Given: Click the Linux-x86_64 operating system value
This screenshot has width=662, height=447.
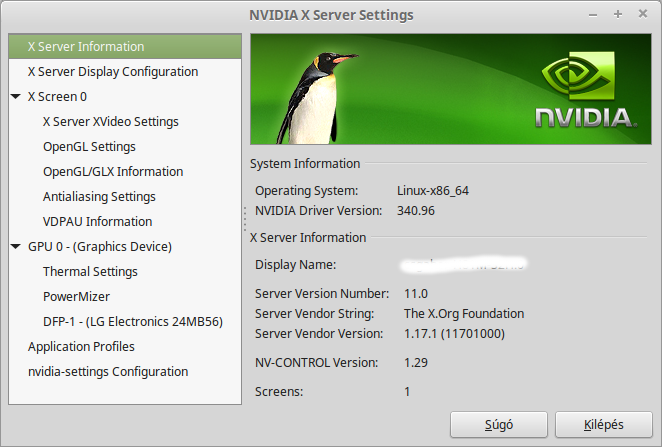Looking at the screenshot, I should click(433, 190).
